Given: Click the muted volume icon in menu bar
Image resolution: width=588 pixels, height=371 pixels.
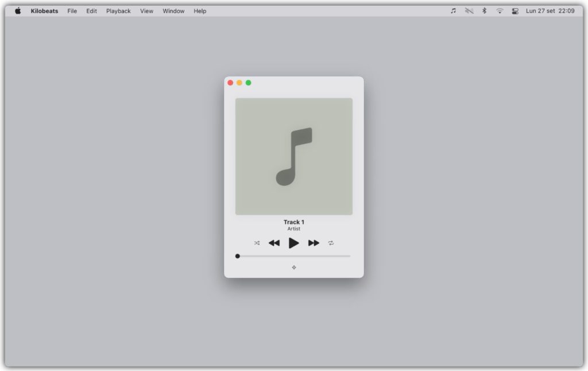Looking at the screenshot, I should tap(469, 11).
